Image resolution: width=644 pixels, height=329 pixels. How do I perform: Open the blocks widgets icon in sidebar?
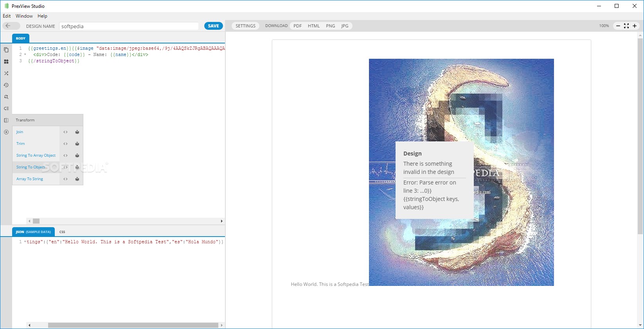(6, 61)
